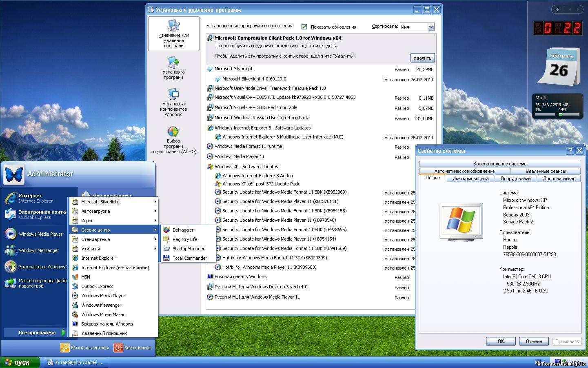Expand Сервис-центр submenu item
The image size is (588, 368).
[114, 230]
